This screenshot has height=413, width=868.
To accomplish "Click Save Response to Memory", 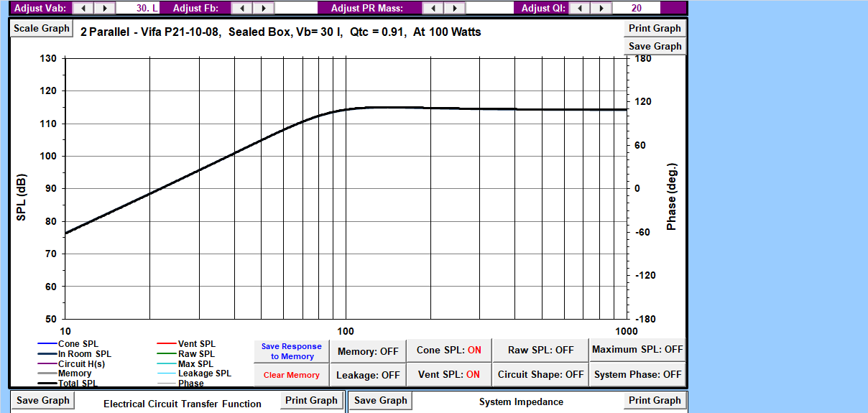I will tap(291, 351).
